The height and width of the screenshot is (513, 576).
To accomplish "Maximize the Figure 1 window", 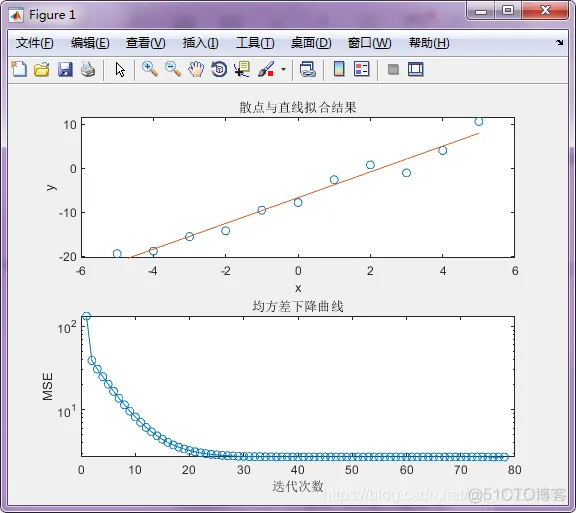I will pyautogui.click(x=508, y=10).
